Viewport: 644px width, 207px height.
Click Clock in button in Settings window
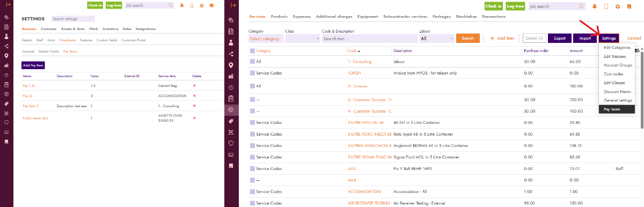pyautogui.click(x=95, y=5)
